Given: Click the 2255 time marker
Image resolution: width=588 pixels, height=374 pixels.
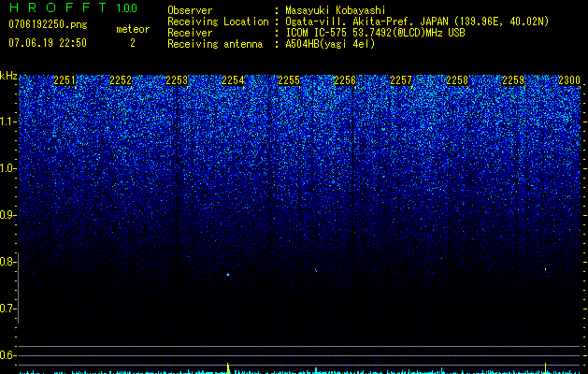Looking at the screenshot, I should pos(289,80).
